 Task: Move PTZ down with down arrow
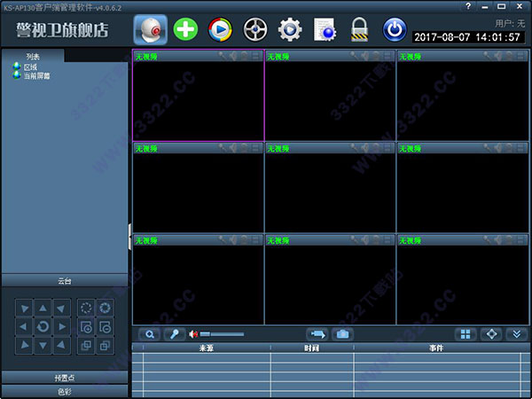click(43, 346)
